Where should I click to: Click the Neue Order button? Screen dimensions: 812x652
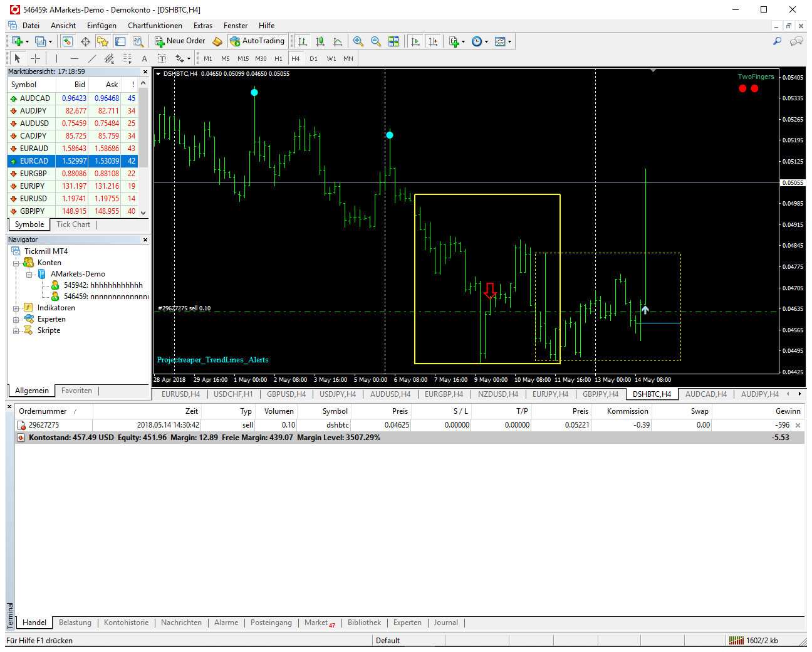click(x=180, y=41)
